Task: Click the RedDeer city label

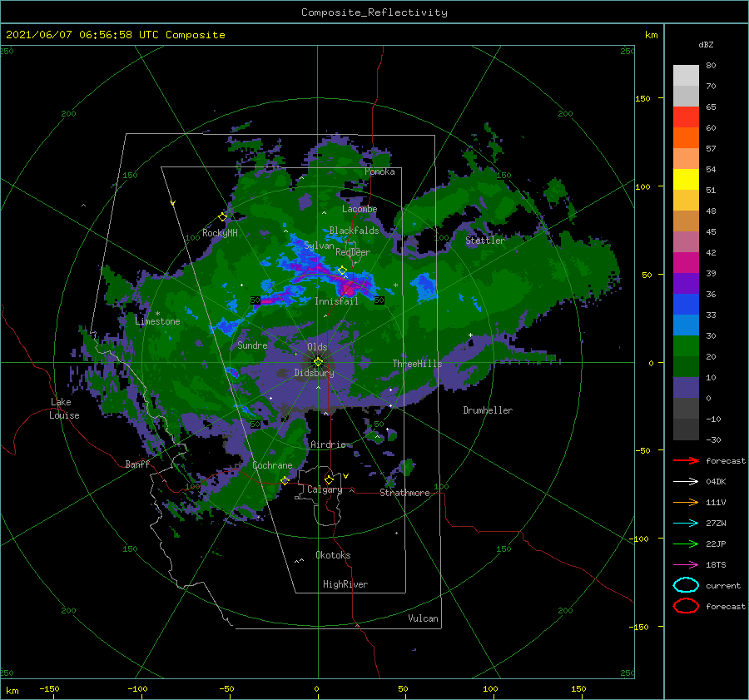Action: tap(353, 252)
